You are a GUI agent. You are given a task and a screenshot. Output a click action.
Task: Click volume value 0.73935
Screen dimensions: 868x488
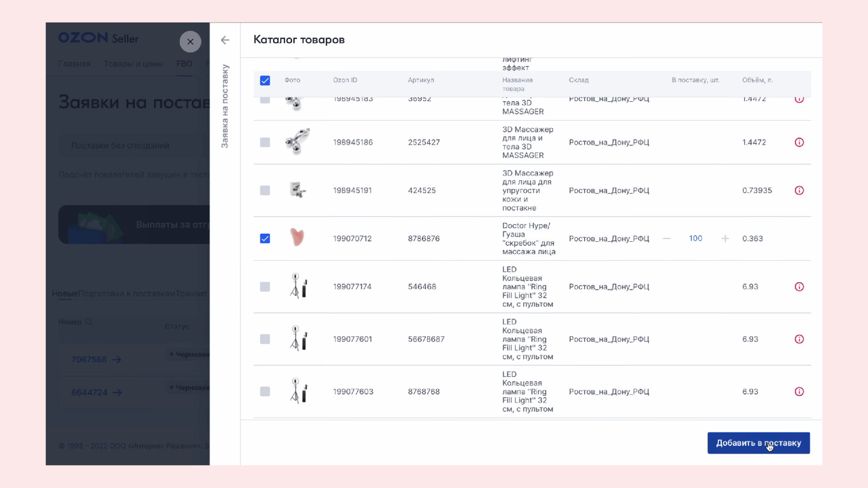(757, 190)
